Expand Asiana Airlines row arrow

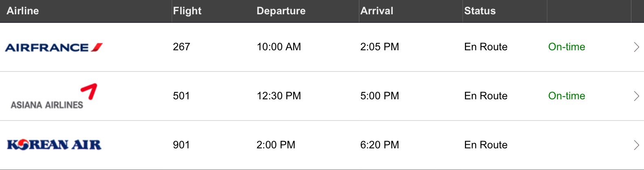[x=636, y=96]
